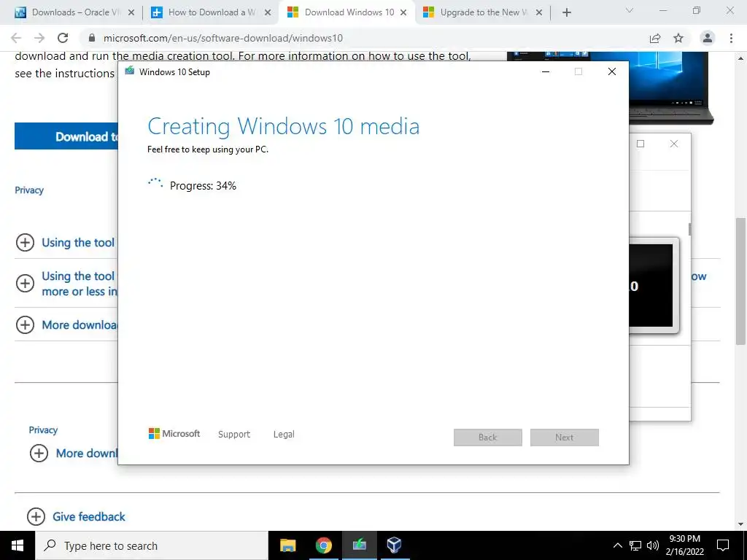Viewport: 747px width, 560px height.
Task: Open File Explorer from taskbar
Action: pos(287,545)
